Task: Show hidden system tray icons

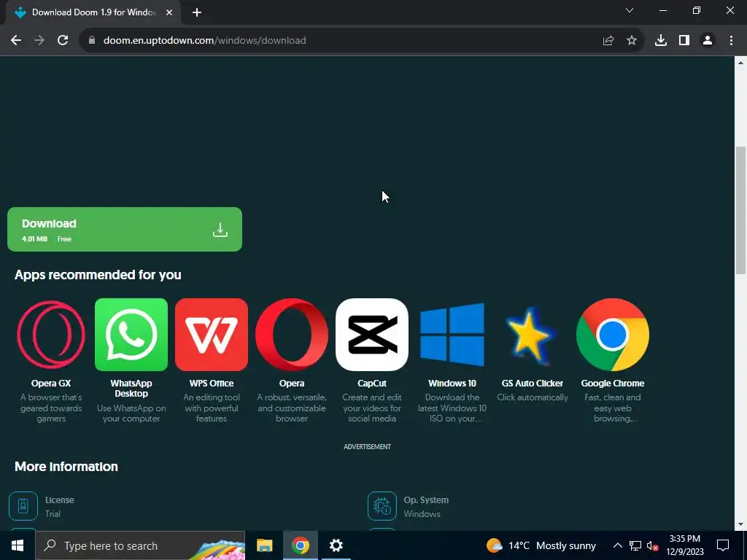Action: tap(617, 545)
